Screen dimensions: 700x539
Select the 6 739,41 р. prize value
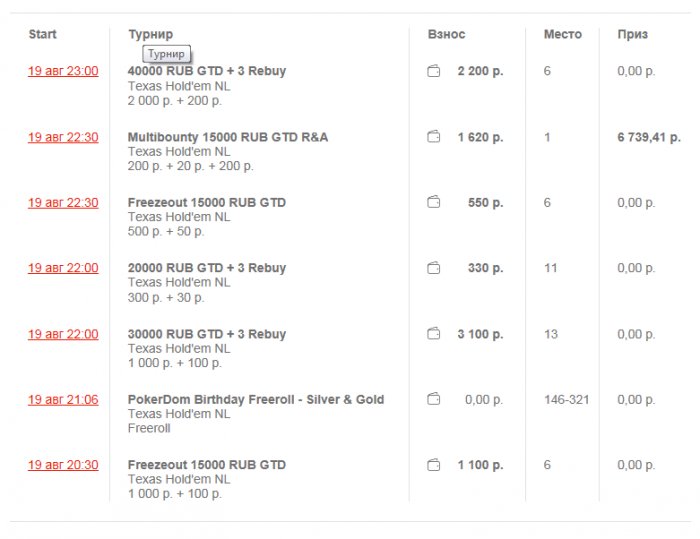click(648, 137)
